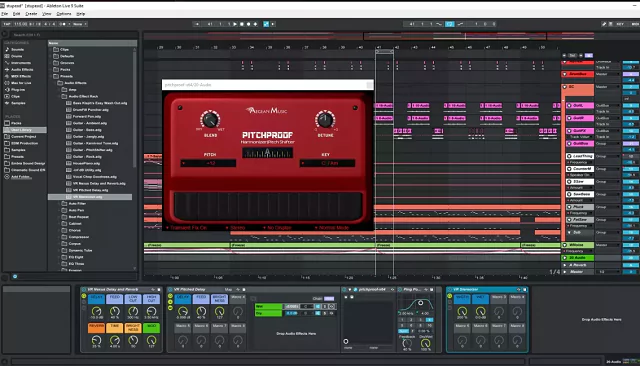Click Add Folder in Places
Screen dimensions: 640x366
click(x=21, y=177)
